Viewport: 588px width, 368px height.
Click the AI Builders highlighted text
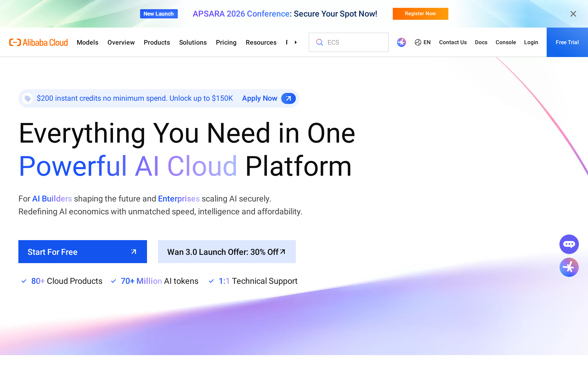pos(52,198)
